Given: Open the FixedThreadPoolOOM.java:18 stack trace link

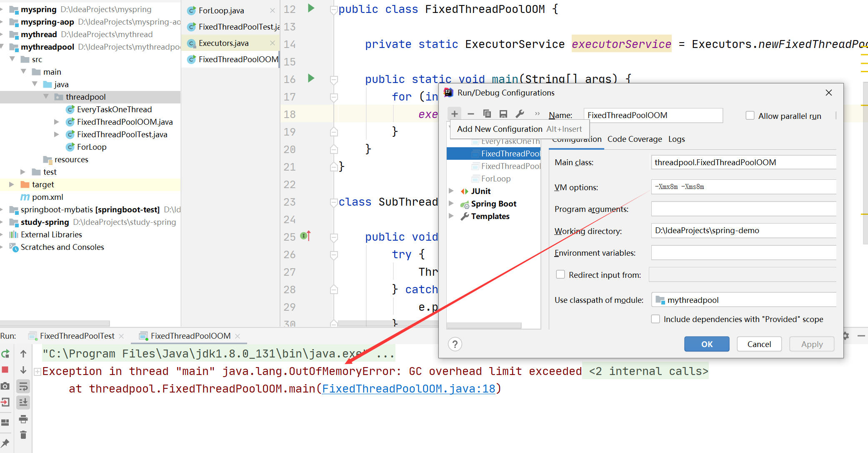Looking at the screenshot, I should pos(408,389).
